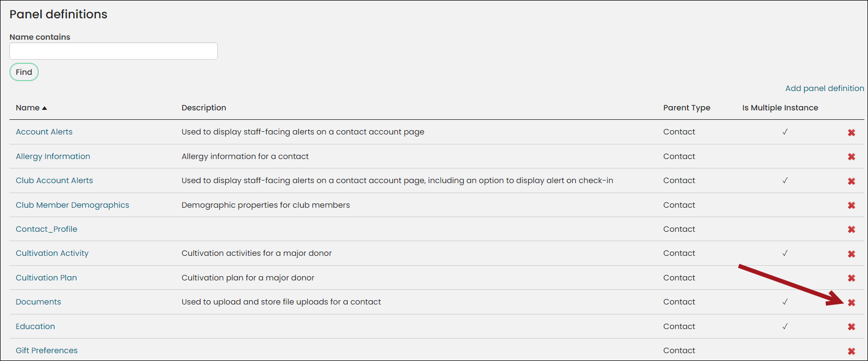Delete the Cultivation Plan panel definition
The image size is (868, 361).
pyautogui.click(x=851, y=278)
